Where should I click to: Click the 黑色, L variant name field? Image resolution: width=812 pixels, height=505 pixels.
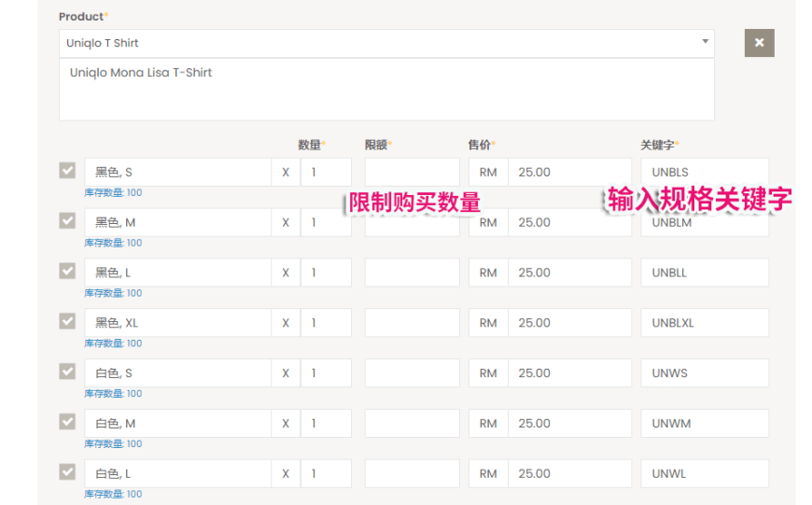click(177, 273)
